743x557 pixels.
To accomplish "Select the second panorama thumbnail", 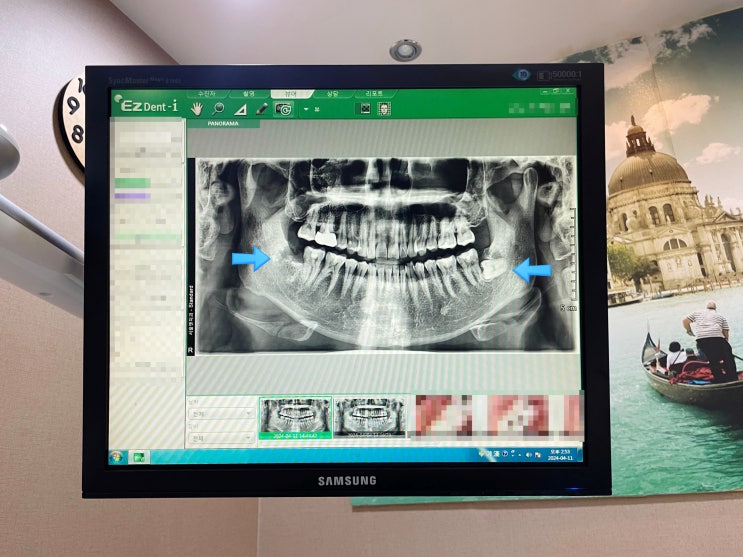I will [370, 417].
